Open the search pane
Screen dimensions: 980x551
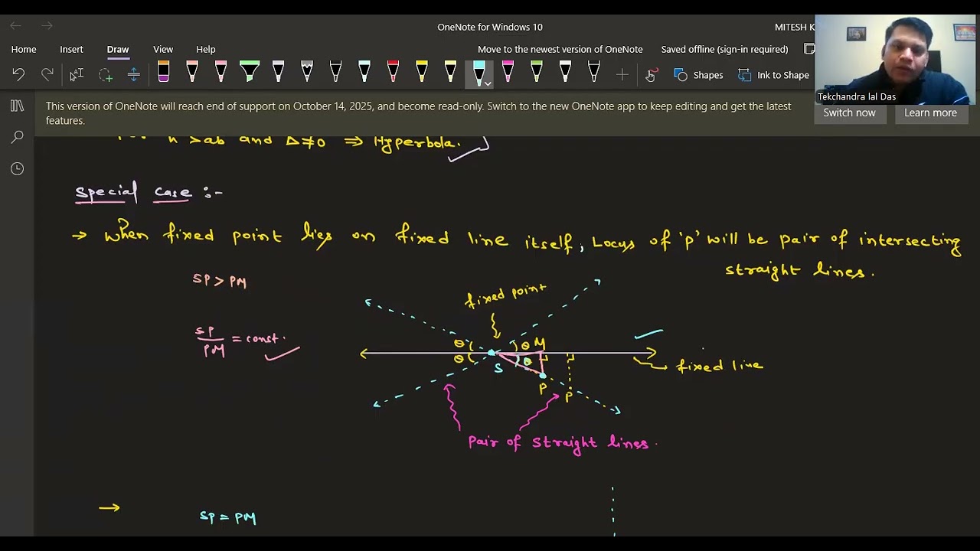17,137
